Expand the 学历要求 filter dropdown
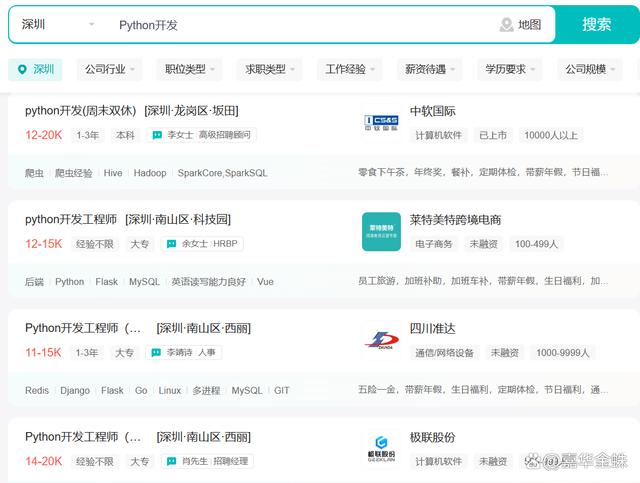The width and height of the screenshot is (640, 483). pos(511,70)
